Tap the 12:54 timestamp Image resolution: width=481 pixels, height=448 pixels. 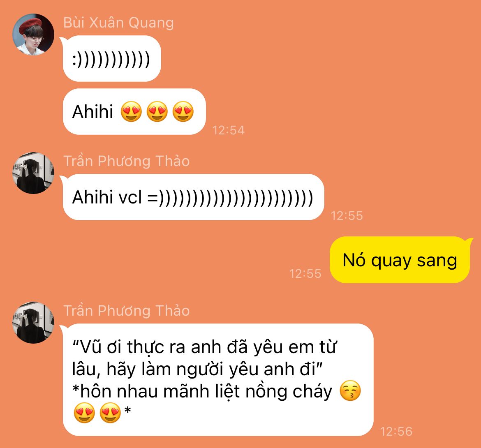tap(229, 130)
